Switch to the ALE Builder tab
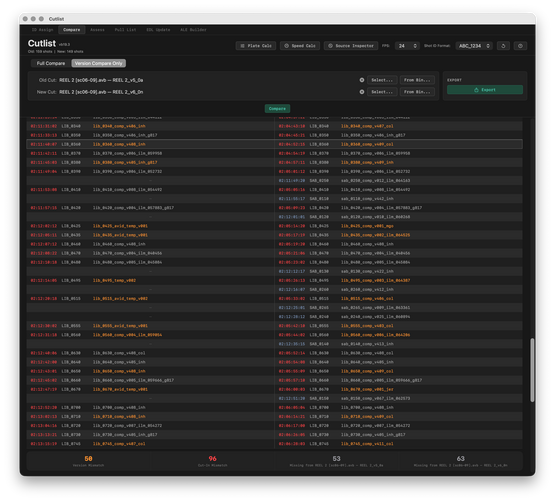This screenshot has width=555, height=502. point(193,30)
